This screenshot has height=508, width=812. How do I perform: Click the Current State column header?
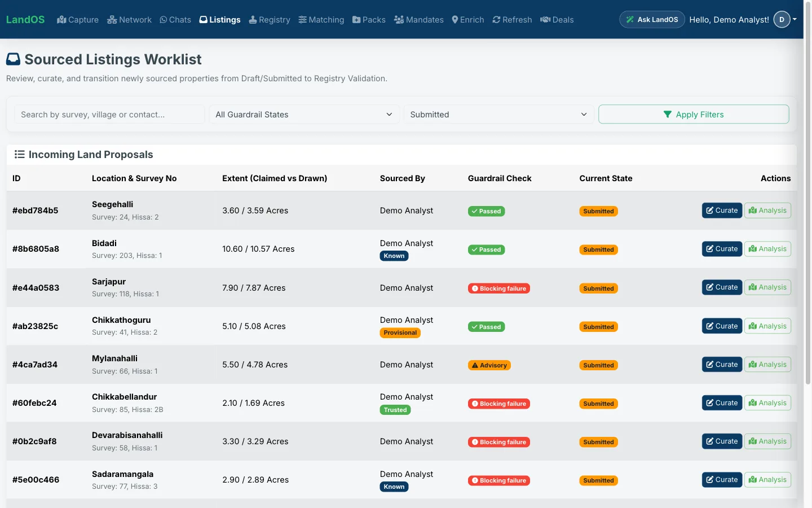click(606, 178)
